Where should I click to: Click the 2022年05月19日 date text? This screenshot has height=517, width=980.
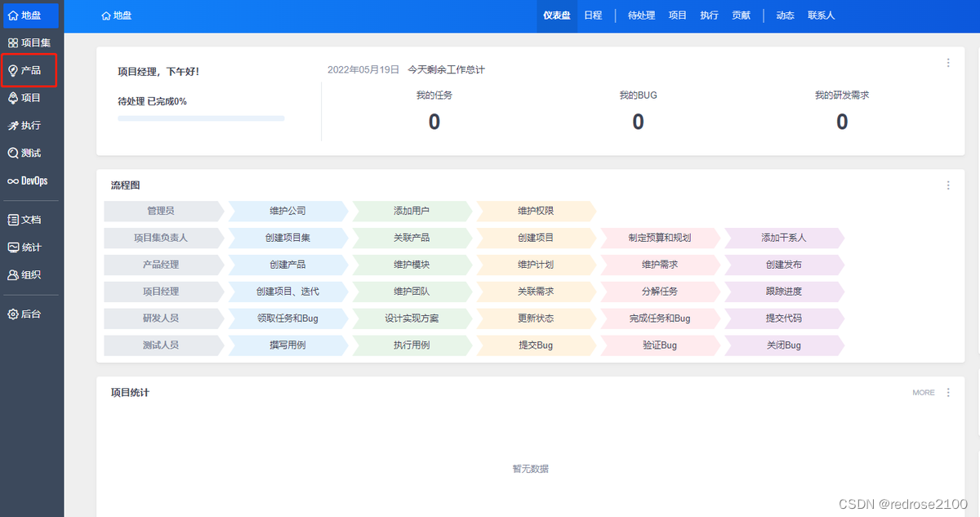point(363,70)
